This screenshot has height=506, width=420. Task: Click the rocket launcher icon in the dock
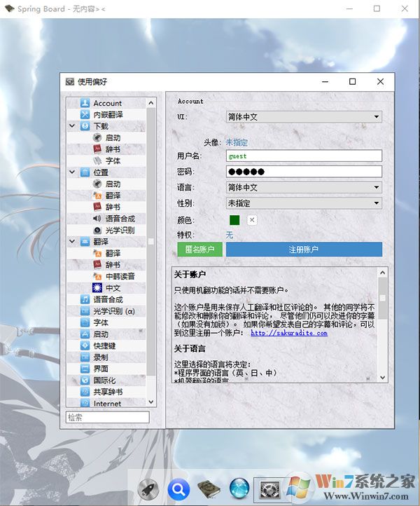point(148,489)
